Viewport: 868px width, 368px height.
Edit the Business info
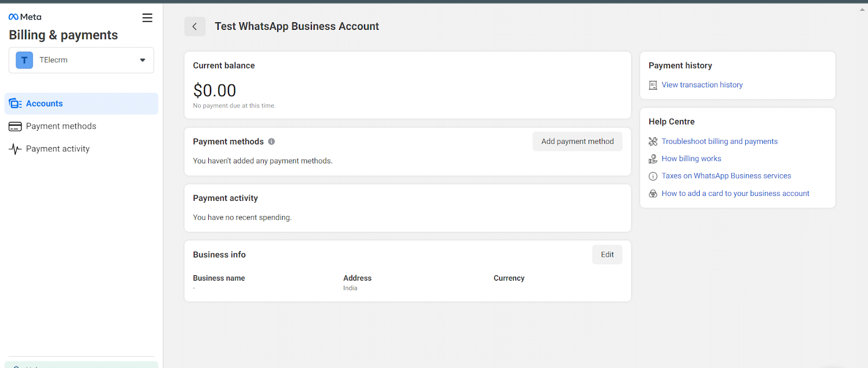tap(607, 255)
